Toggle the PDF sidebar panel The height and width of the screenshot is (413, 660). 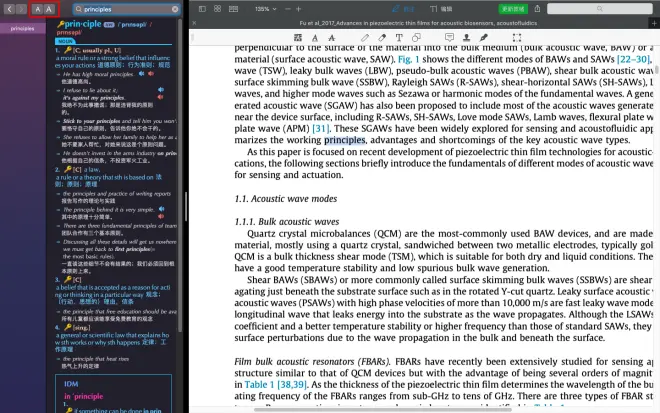click(x=202, y=9)
